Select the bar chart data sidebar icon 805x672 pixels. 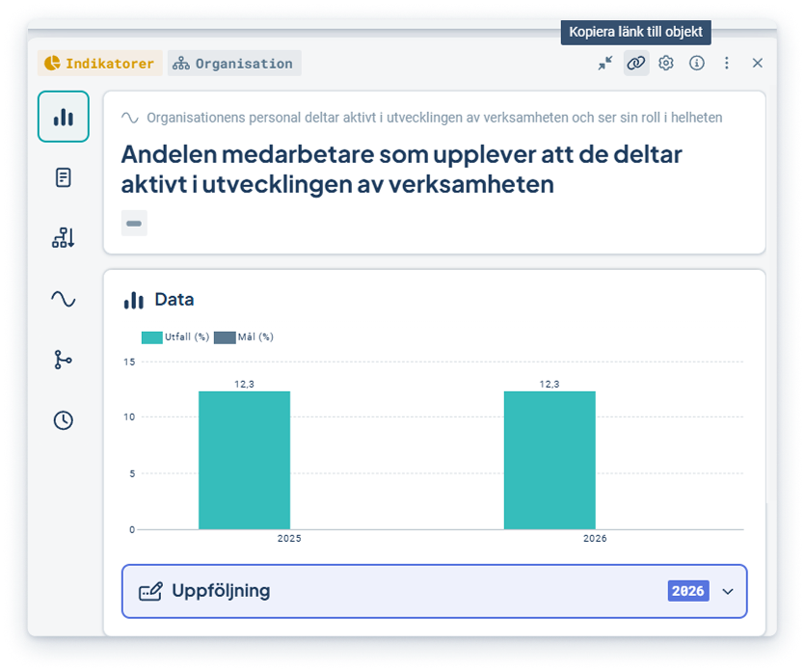(x=64, y=117)
